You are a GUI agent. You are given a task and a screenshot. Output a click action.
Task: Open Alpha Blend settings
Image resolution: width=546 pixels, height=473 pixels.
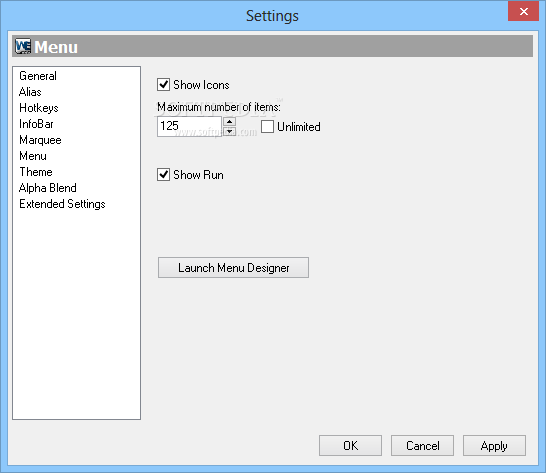(48, 188)
